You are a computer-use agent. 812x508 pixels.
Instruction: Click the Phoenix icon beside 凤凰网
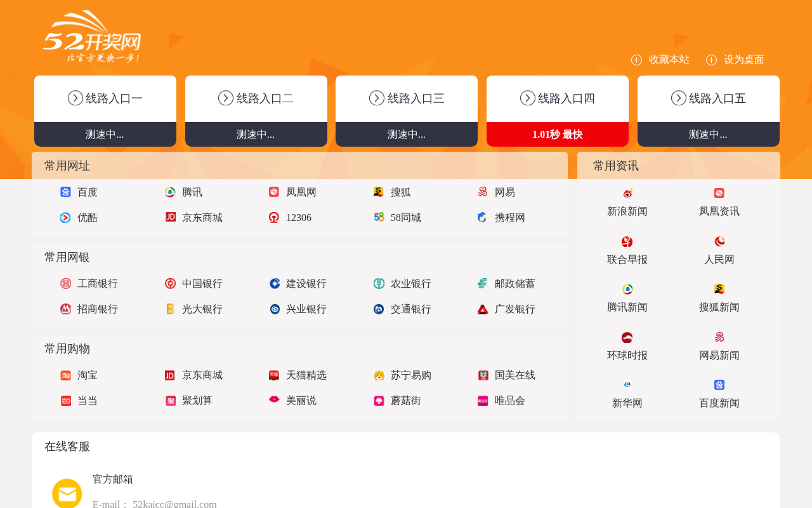(x=274, y=192)
